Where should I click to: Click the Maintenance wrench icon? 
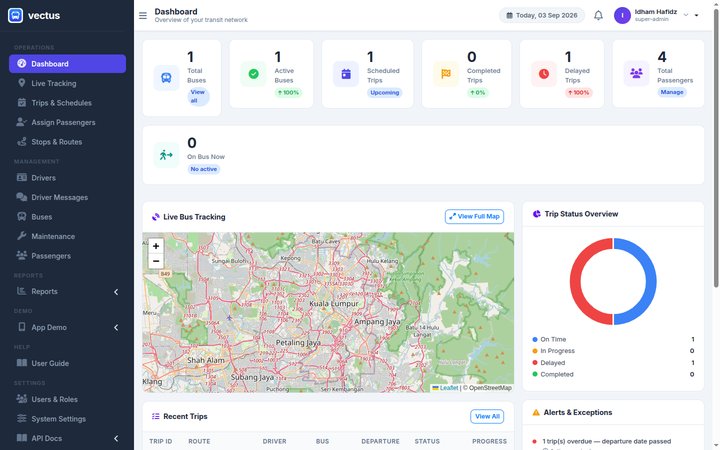point(22,236)
